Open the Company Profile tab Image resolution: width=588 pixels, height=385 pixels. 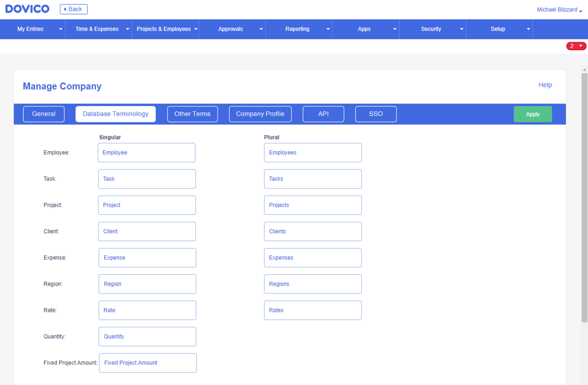click(260, 114)
